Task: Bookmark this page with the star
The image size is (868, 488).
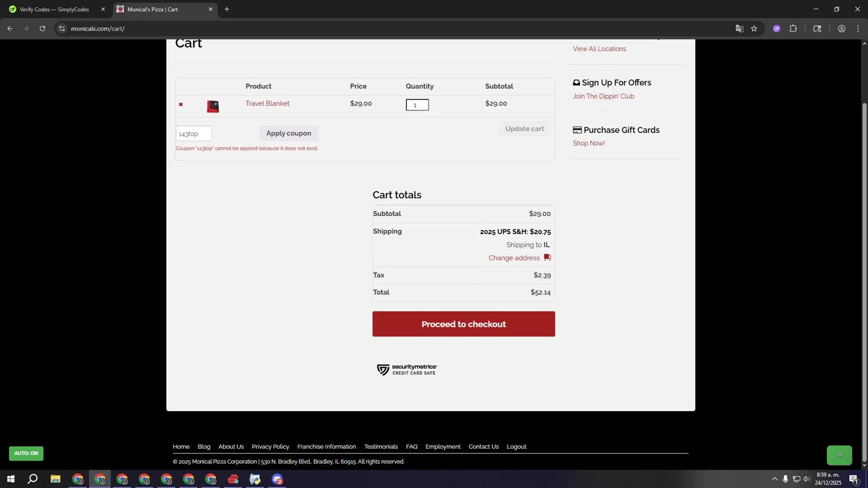Action: pos(754,28)
